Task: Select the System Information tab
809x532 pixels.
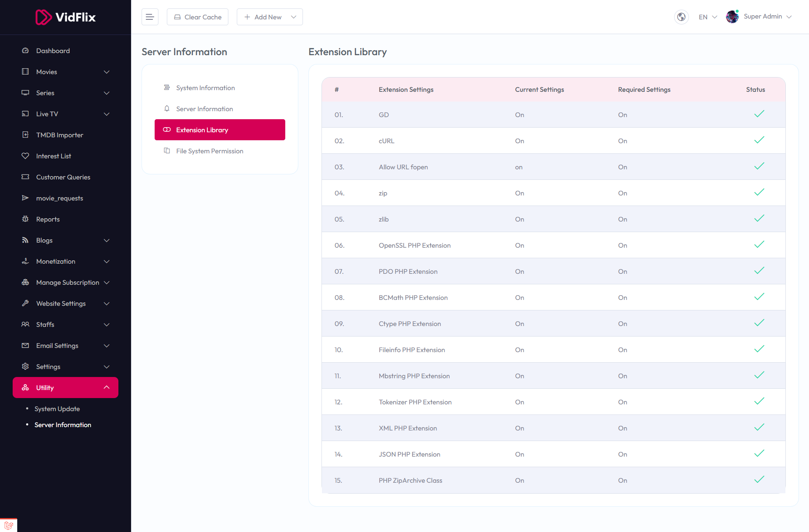Action: (205, 88)
